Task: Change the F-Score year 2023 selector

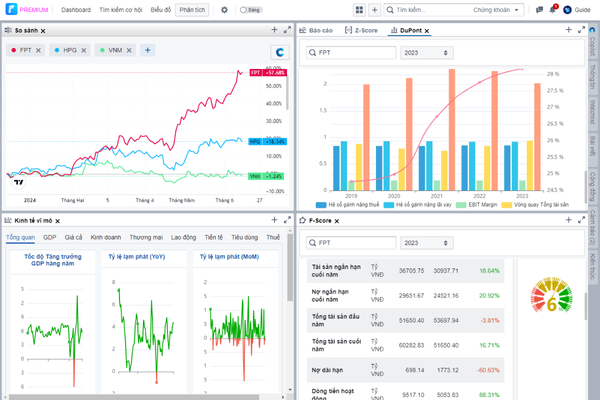Action: coord(427,243)
